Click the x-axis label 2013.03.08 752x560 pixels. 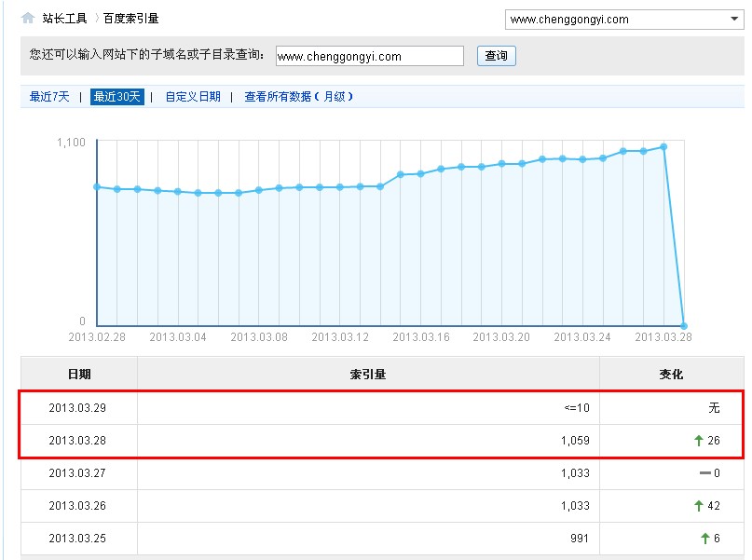tap(259, 337)
